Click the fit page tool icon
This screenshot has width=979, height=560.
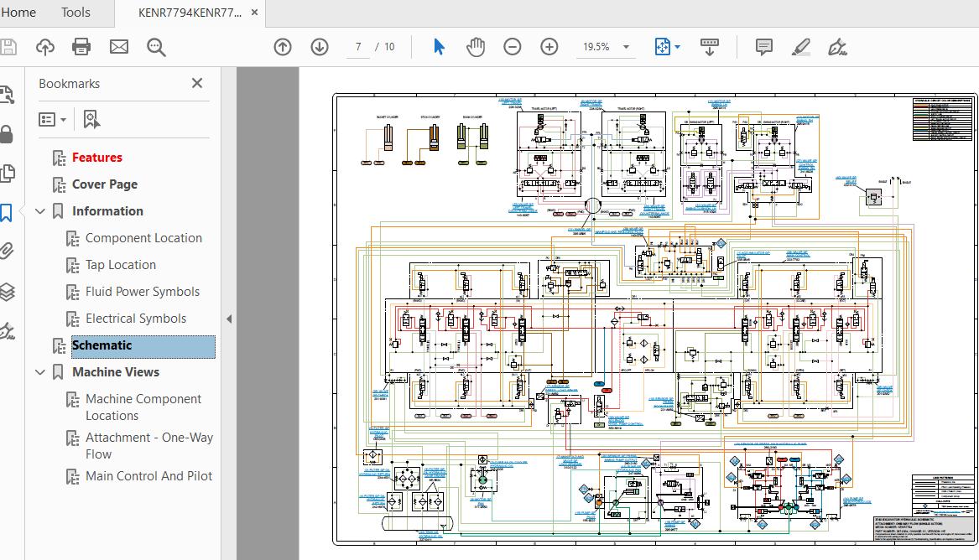662,47
